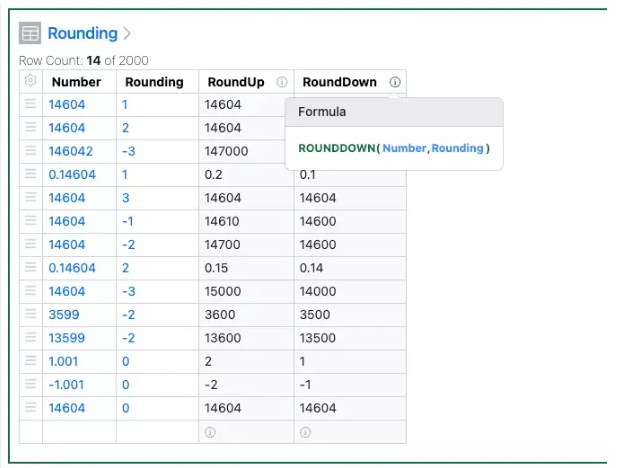The image size is (623, 468).
Task: Select the Rounding column header
Action: [153, 82]
